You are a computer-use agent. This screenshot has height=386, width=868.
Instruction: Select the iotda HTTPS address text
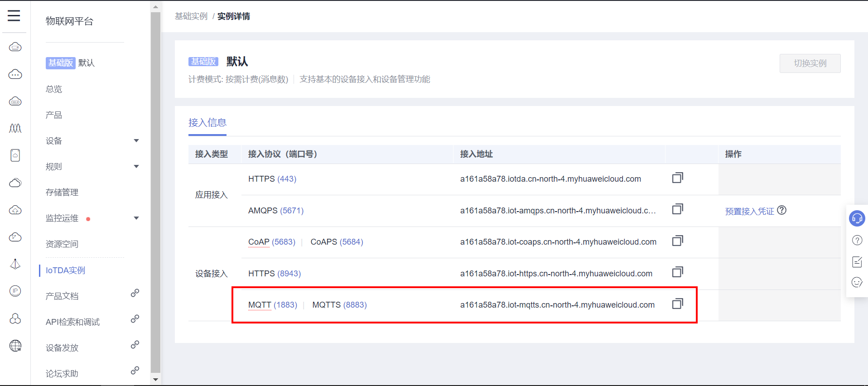click(x=550, y=179)
